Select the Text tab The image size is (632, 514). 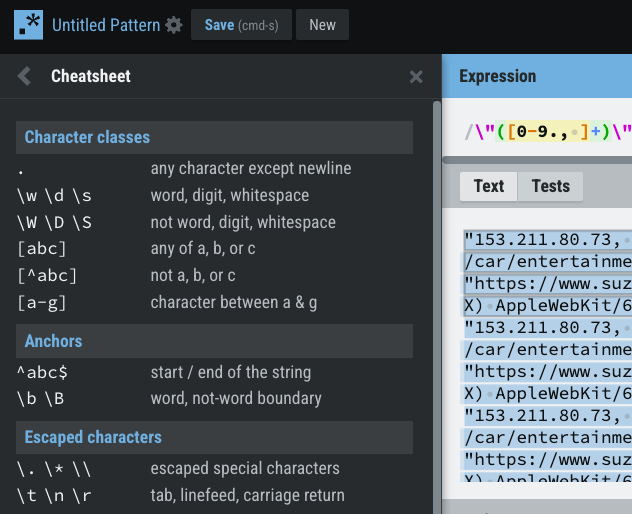pyautogui.click(x=488, y=186)
